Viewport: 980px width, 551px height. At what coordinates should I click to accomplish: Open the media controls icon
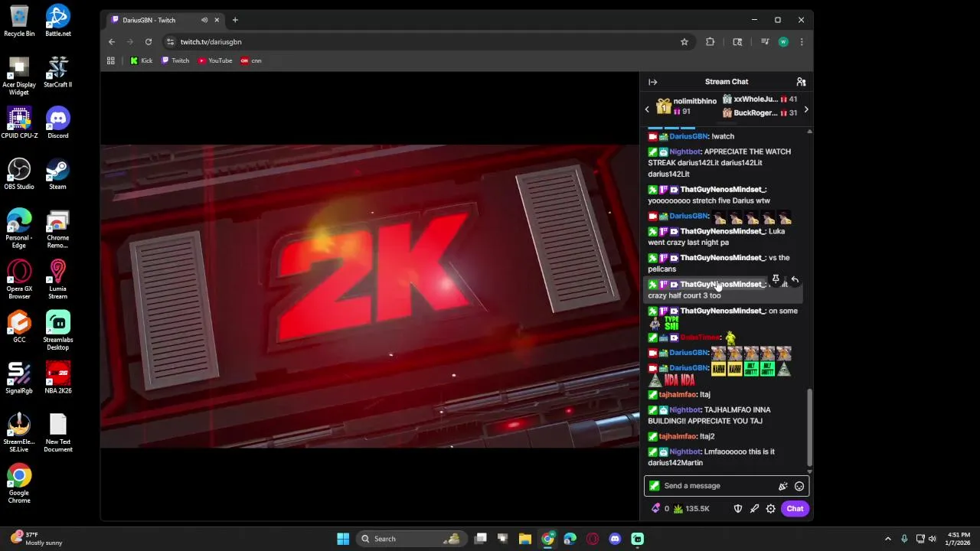click(x=764, y=42)
